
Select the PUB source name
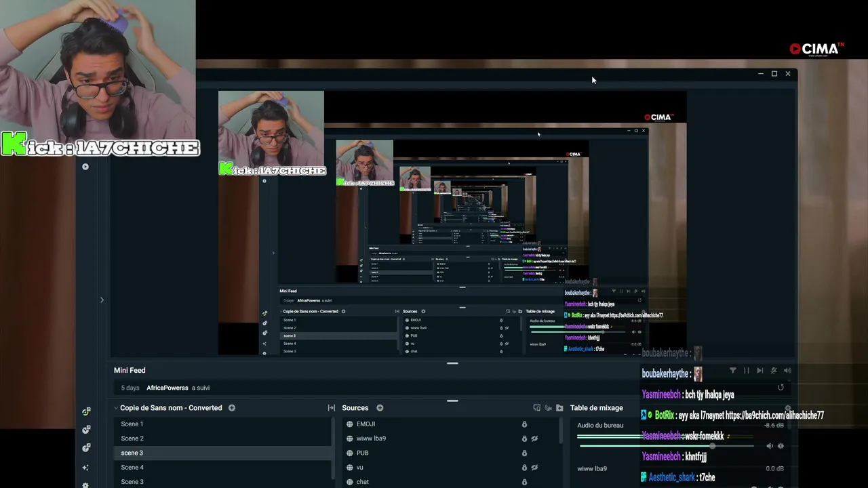click(363, 453)
